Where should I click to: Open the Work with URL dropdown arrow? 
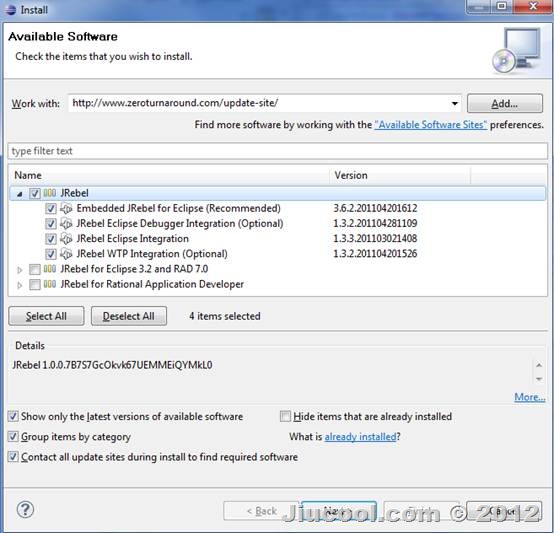(x=455, y=103)
